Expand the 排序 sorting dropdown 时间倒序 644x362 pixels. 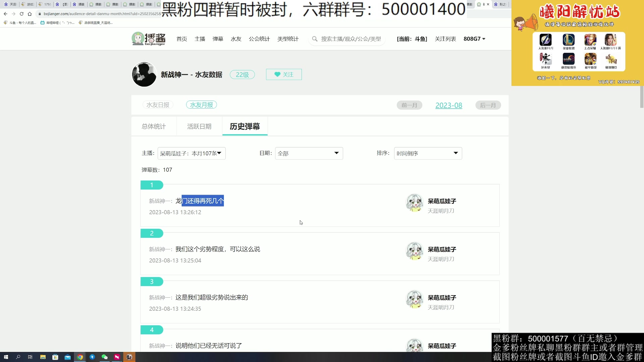click(427, 153)
